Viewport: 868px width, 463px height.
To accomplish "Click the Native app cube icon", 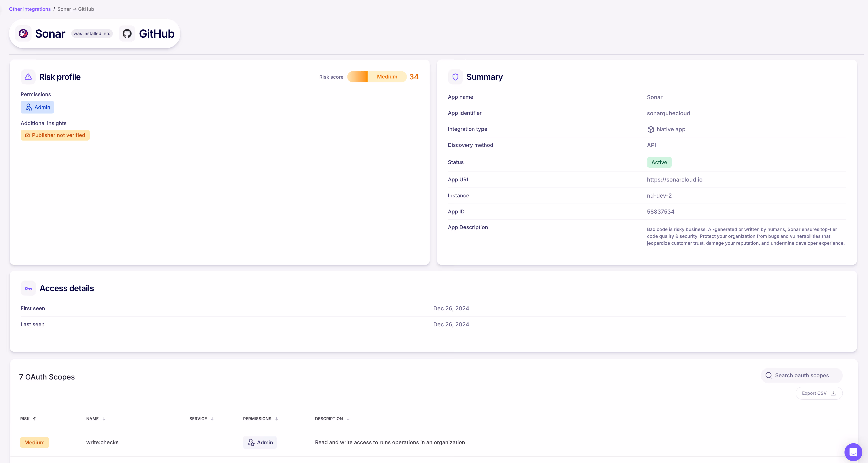I will (651, 129).
